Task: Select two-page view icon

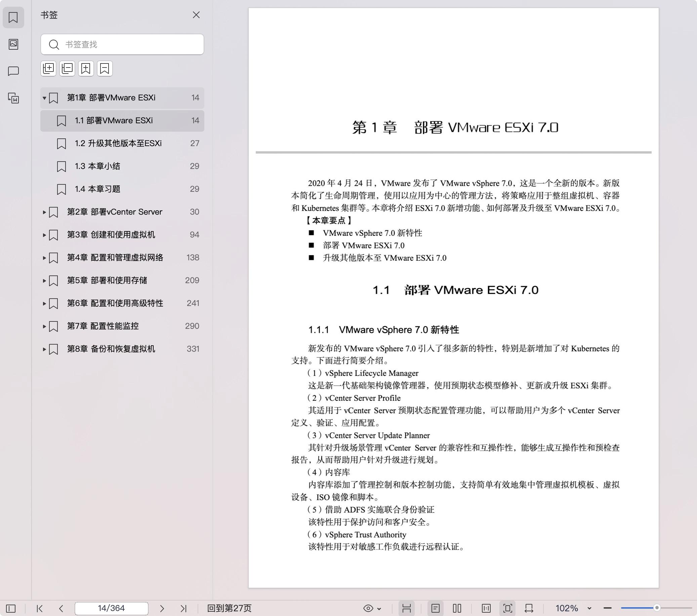Action: pyautogui.click(x=457, y=608)
